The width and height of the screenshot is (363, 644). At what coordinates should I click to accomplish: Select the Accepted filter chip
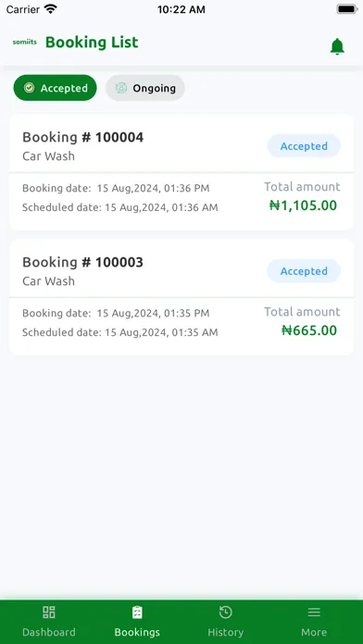pyautogui.click(x=55, y=88)
